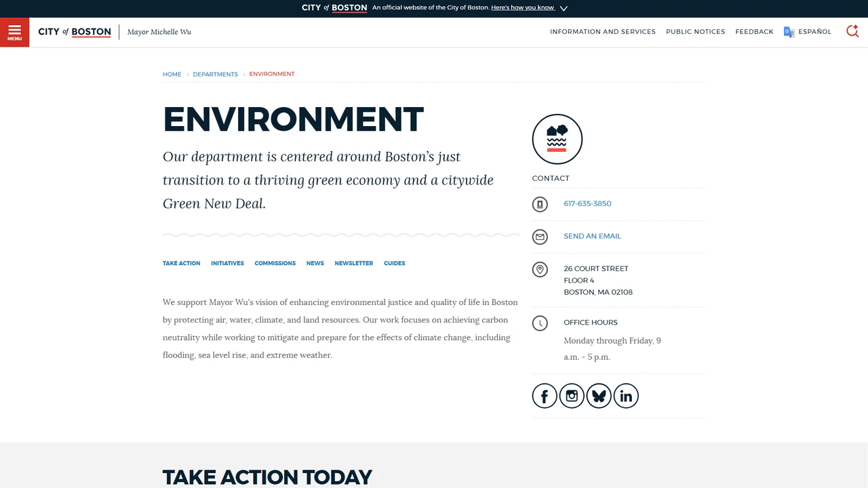
Task: Jump to Commissions section link
Action: point(275,263)
